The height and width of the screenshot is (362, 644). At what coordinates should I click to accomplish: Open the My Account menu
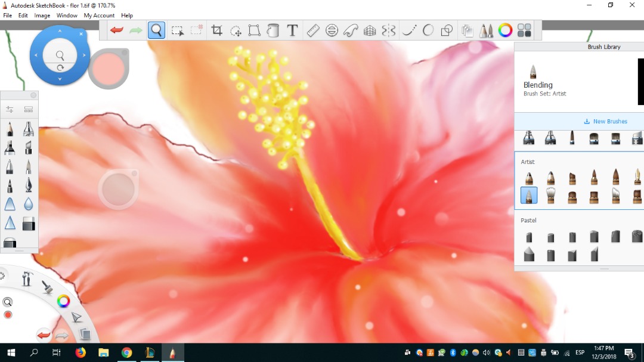point(99,16)
